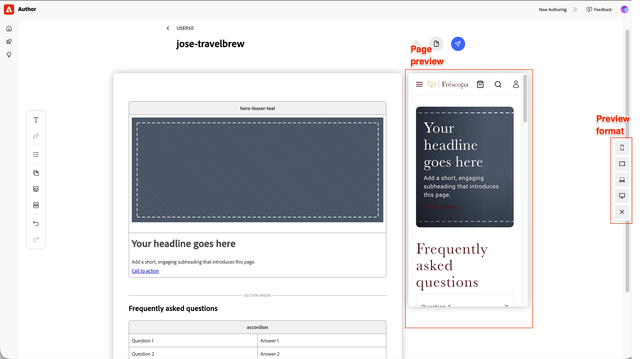Click the Your headline goes here heading
Viewport: 644px width, 359px height.
[183, 244]
